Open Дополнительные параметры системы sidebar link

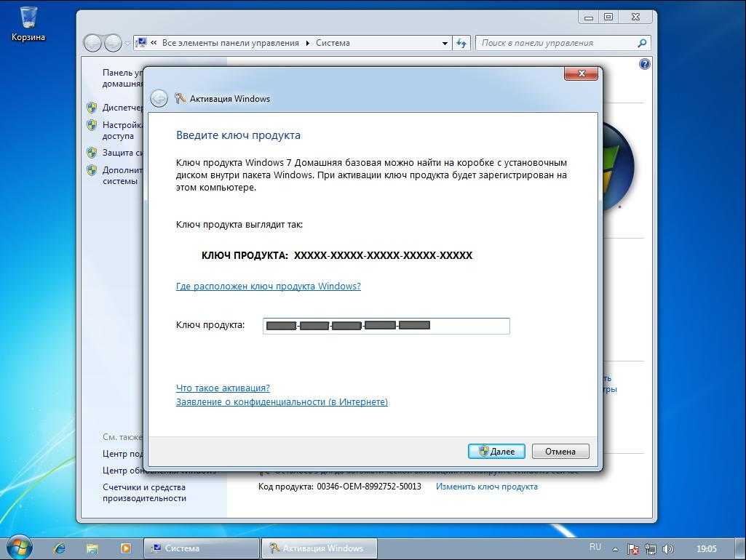122,175
